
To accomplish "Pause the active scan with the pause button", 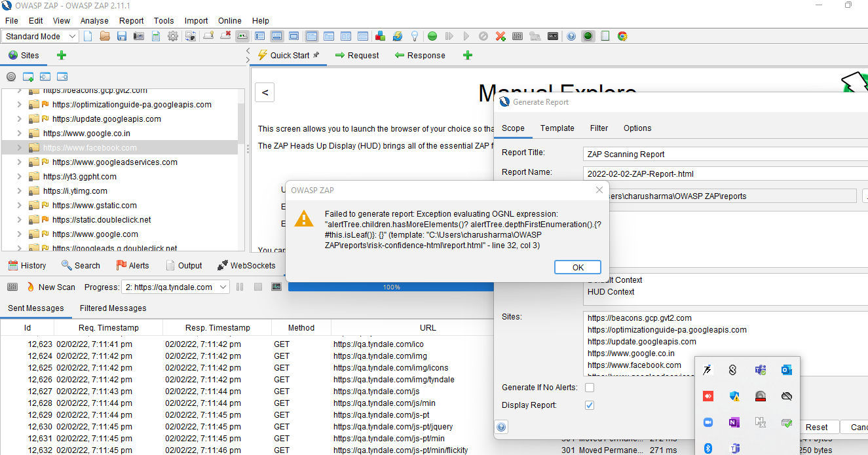I will (239, 286).
